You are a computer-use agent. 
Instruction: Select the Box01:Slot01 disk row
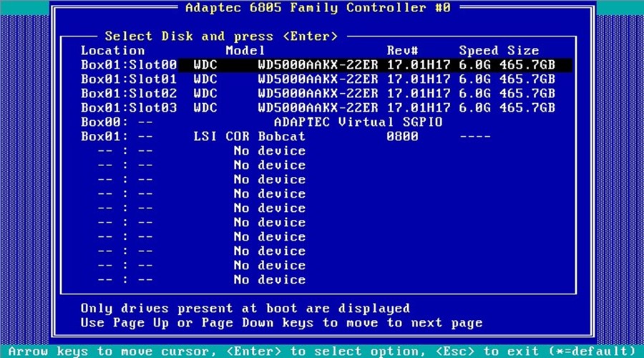[318, 79]
